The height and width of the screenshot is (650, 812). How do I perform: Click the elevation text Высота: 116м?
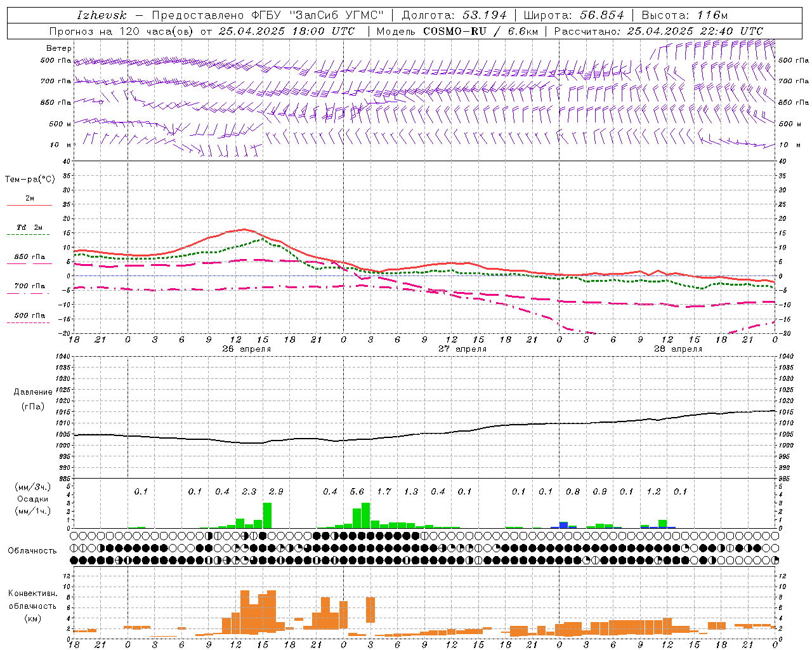point(684,15)
